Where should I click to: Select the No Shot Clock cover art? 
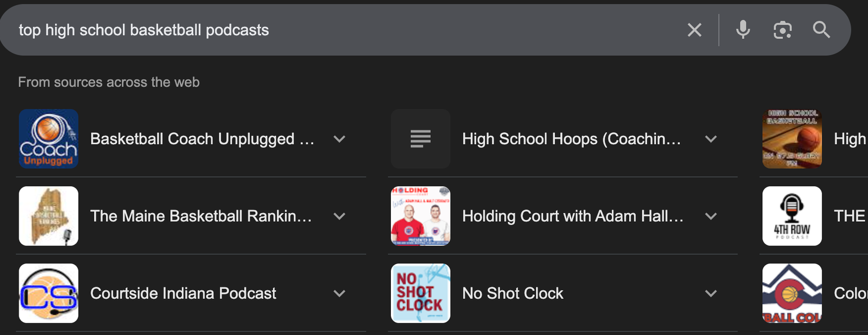pos(420,293)
